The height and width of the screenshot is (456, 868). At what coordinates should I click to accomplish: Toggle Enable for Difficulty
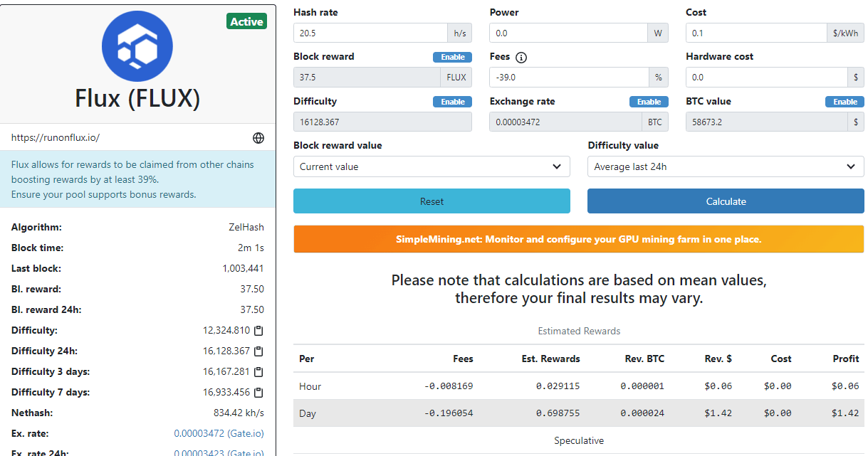452,102
